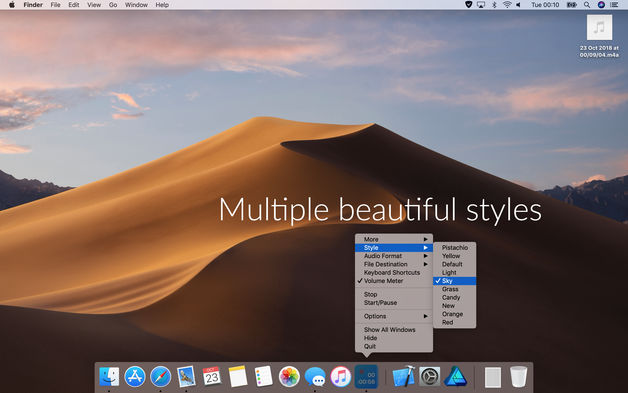Viewport: 628px width, 393px height.
Task: Open the Window menu in menu bar
Action: point(136,5)
